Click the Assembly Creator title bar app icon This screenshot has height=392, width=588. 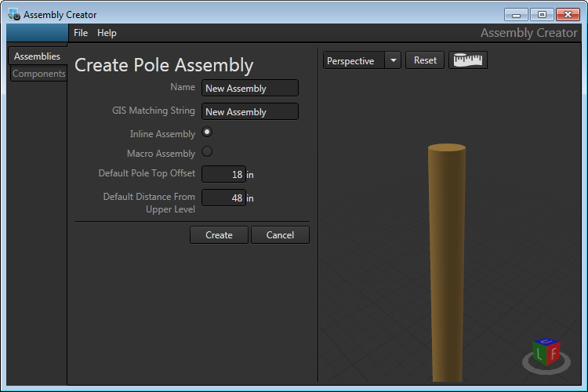click(13, 14)
